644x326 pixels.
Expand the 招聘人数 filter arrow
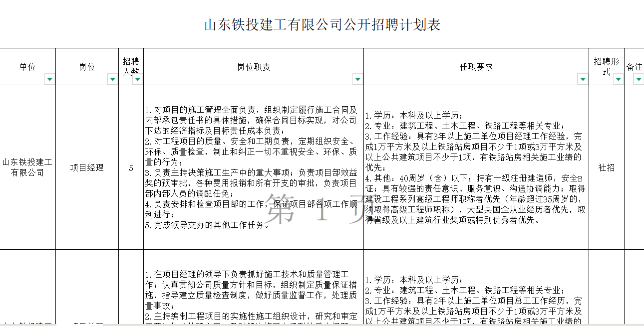point(137,79)
